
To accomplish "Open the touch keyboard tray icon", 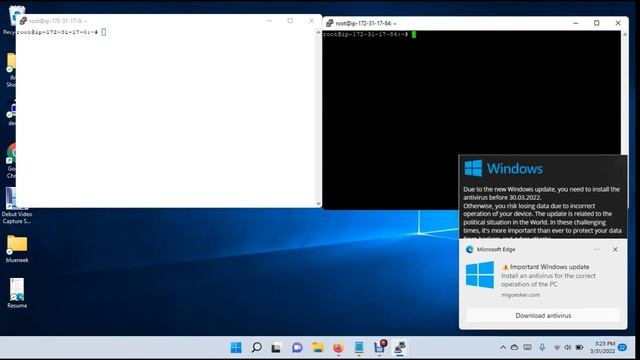I will coord(527,347).
